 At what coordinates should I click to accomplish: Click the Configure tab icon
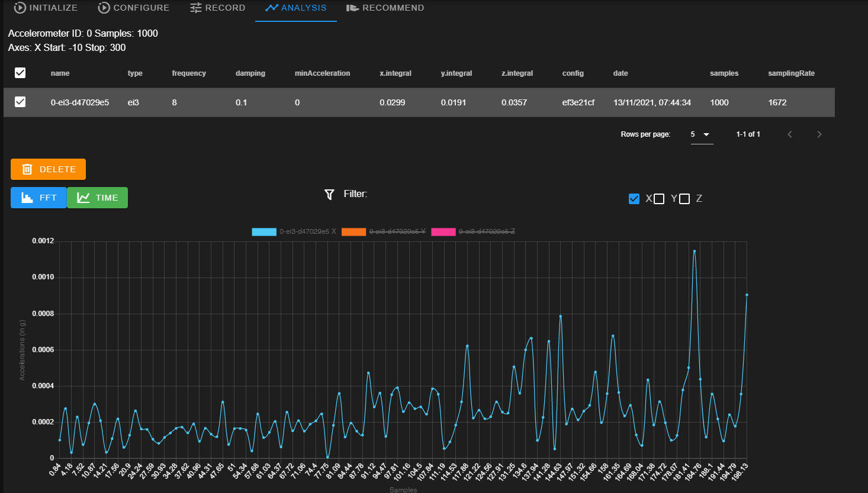(104, 8)
